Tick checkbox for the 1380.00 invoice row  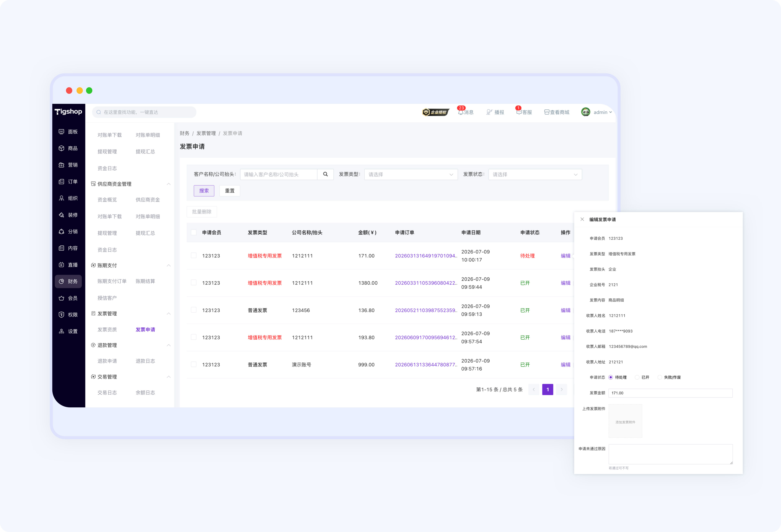click(x=194, y=283)
